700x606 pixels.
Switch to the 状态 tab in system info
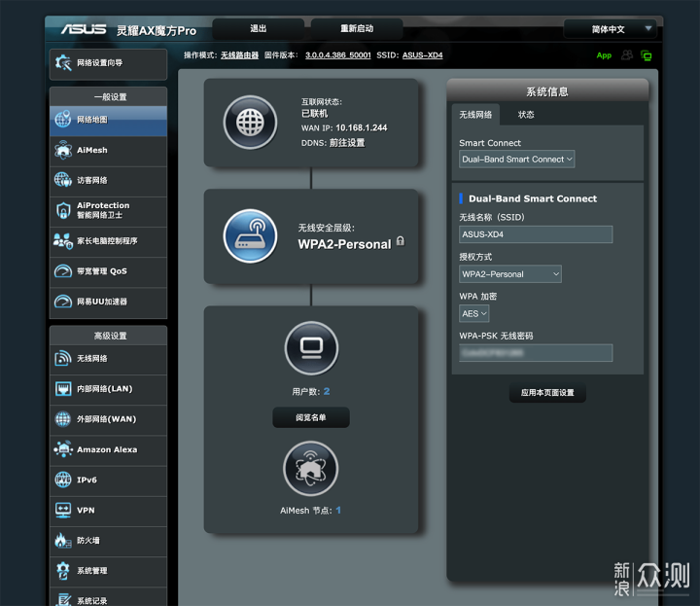(526, 115)
